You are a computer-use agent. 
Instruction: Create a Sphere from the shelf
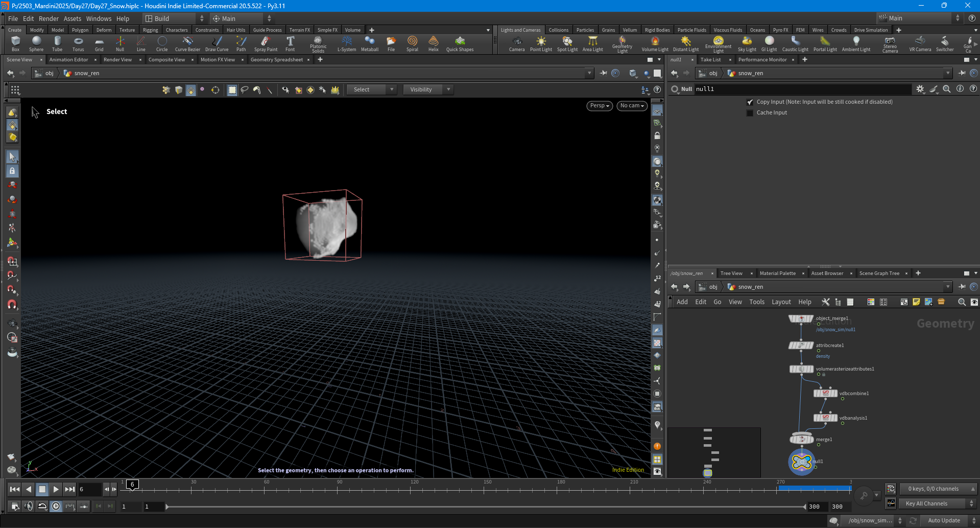click(x=36, y=44)
